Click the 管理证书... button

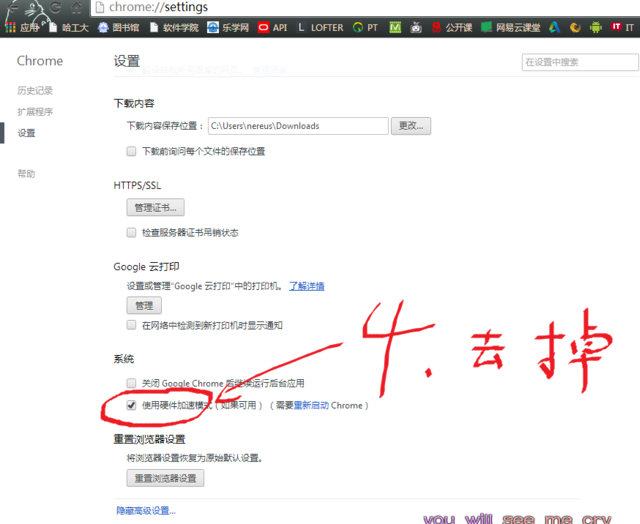tap(156, 207)
